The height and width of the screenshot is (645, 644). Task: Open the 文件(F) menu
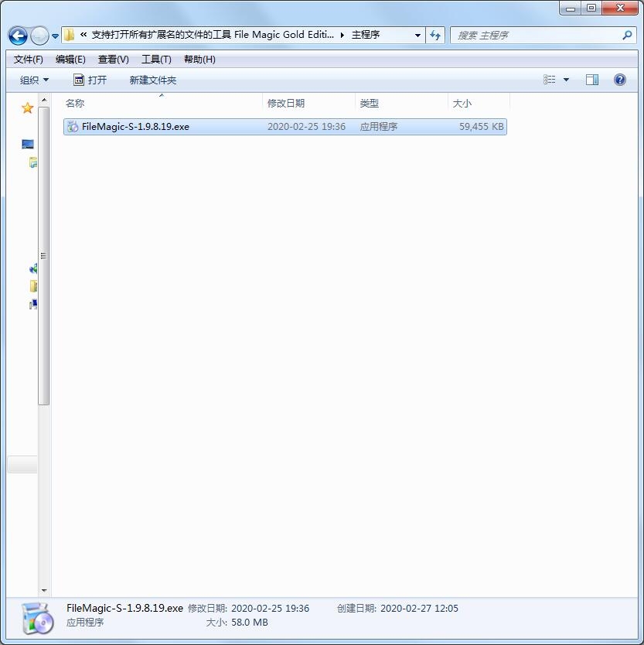pyautogui.click(x=29, y=60)
